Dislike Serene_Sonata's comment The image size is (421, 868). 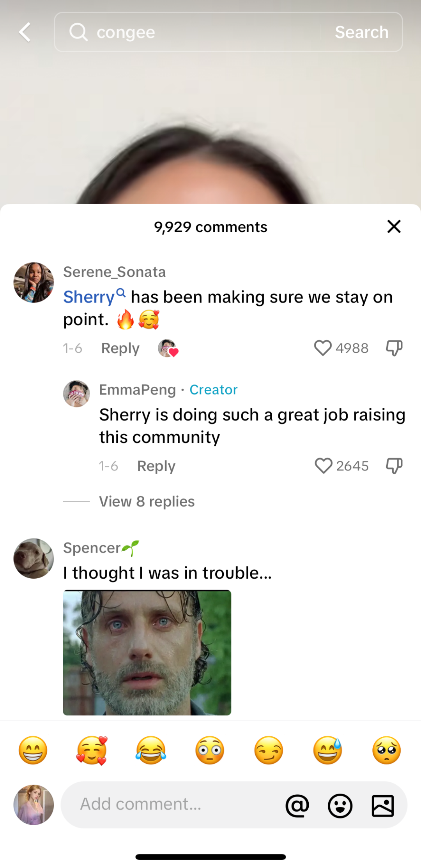pos(394,348)
